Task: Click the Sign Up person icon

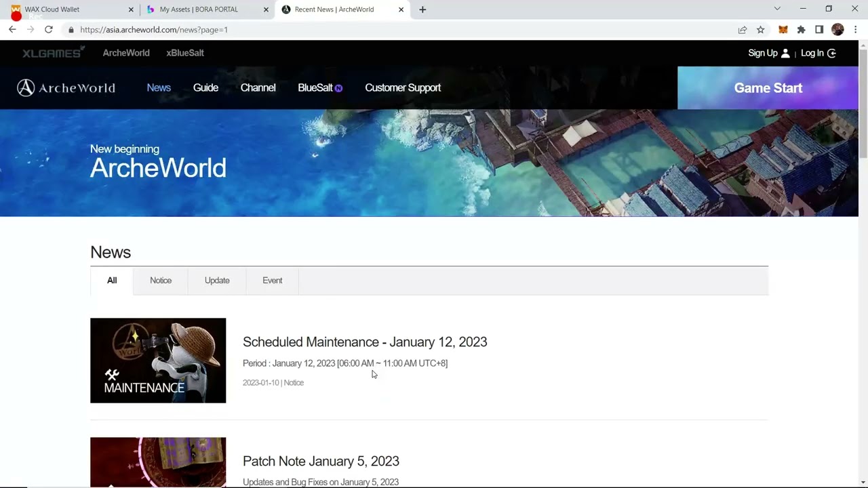Action: click(x=785, y=53)
